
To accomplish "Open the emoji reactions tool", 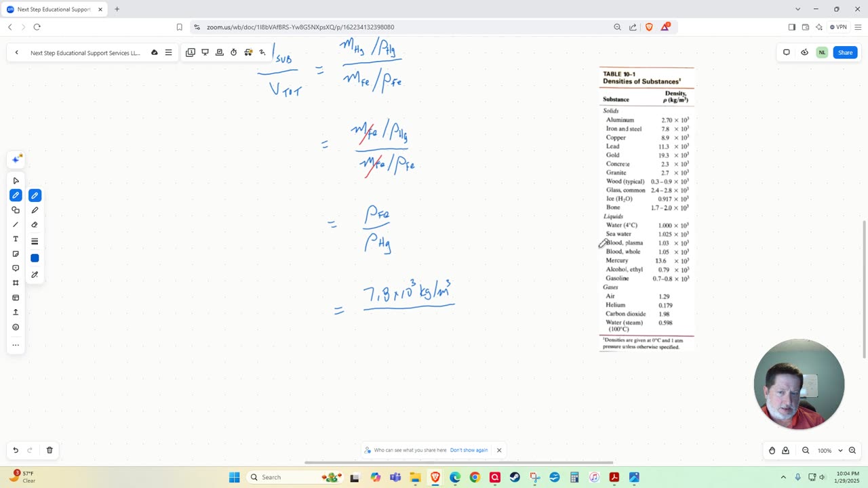I will click(x=16, y=327).
